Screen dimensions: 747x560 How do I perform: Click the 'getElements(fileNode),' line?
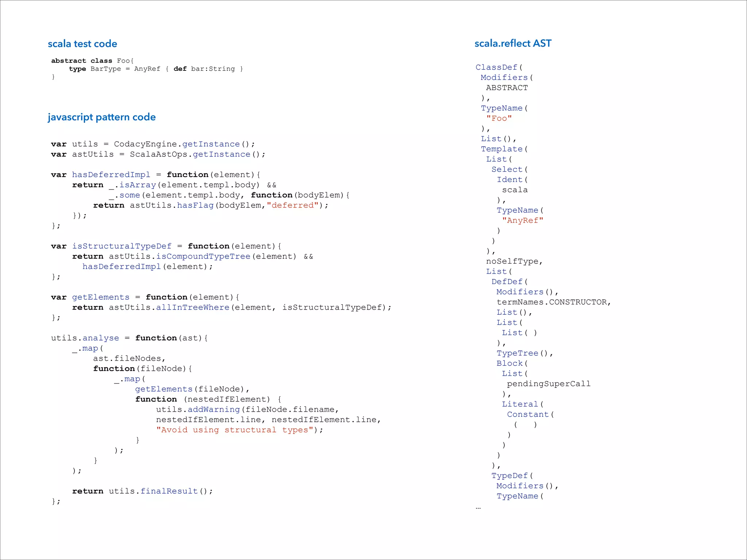point(192,389)
